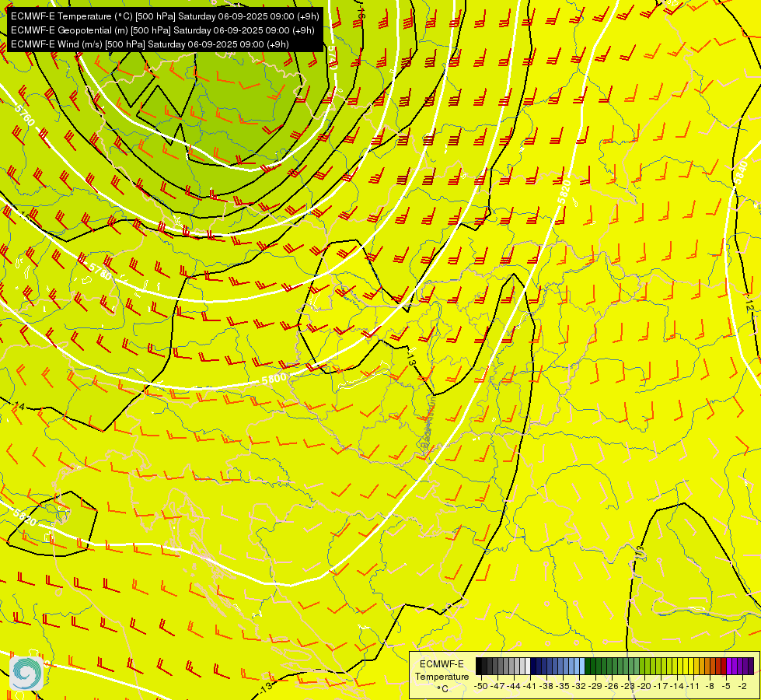Click the legend tick label -2
The width and height of the screenshot is (761, 700).
click(742, 686)
